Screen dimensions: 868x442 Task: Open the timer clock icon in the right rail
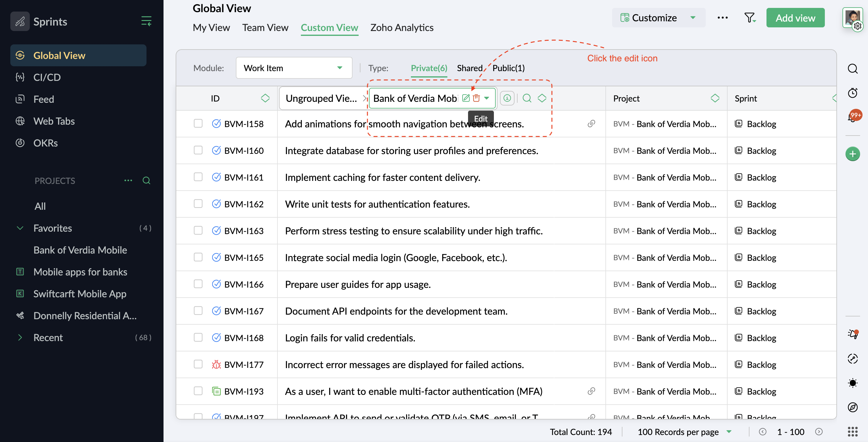(852, 93)
